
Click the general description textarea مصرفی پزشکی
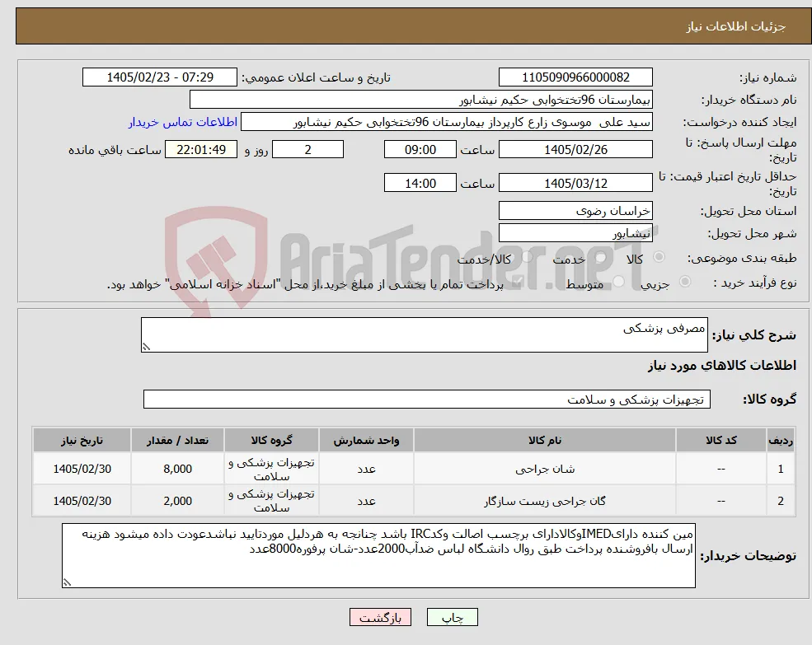(x=424, y=335)
